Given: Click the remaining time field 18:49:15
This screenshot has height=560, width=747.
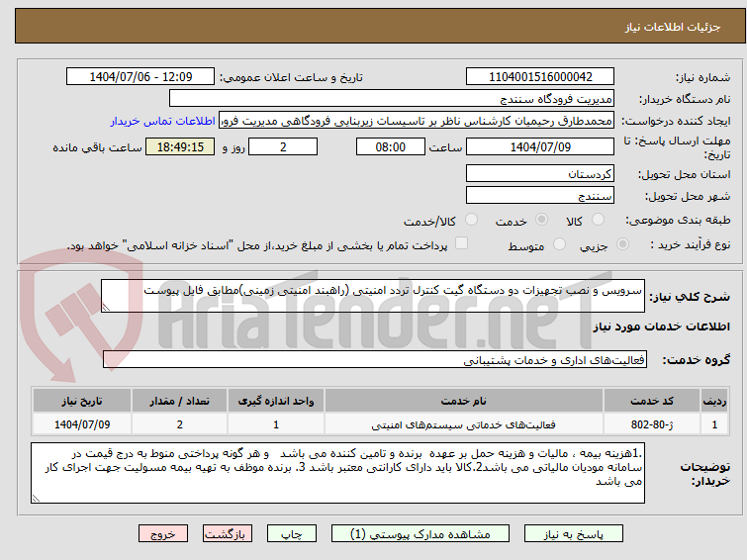Looking at the screenshot, I should (180, 146).
